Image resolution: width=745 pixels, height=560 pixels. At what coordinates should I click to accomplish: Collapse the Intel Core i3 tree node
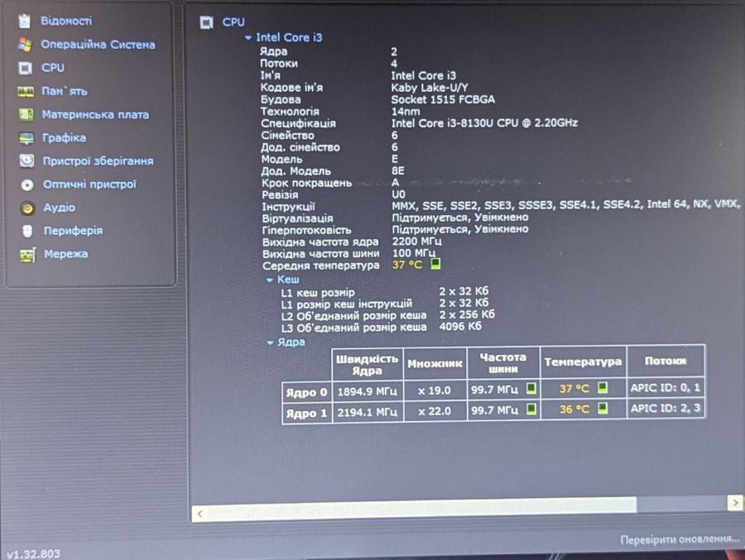[x=248, y=37]
